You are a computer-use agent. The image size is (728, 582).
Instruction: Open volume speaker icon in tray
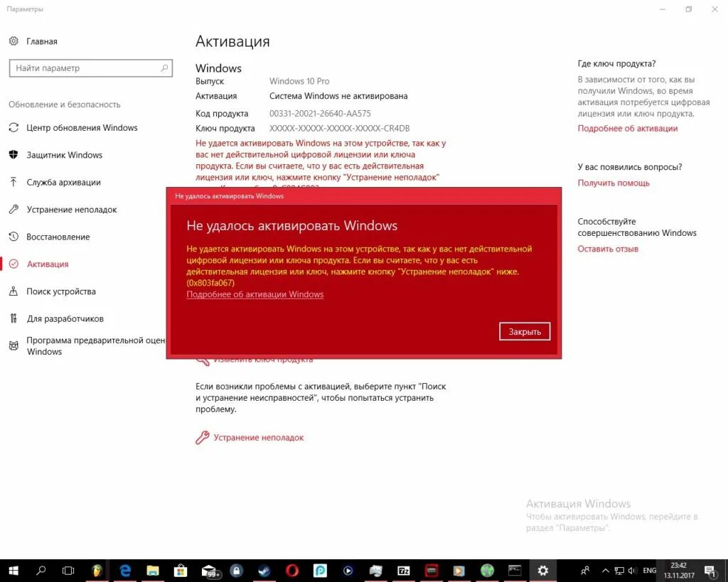(x=632, y=571)
